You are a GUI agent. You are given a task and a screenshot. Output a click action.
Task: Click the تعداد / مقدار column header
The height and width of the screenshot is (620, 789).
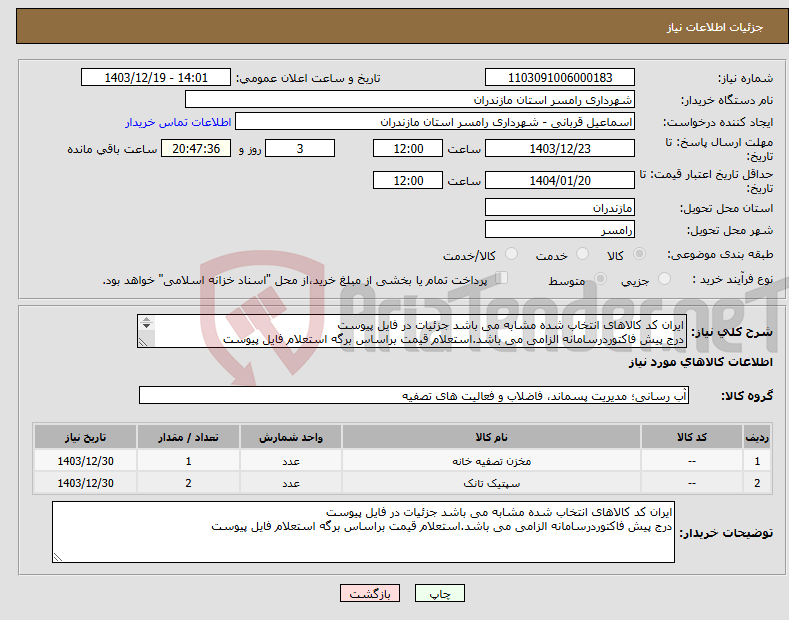tap(188, 437)
